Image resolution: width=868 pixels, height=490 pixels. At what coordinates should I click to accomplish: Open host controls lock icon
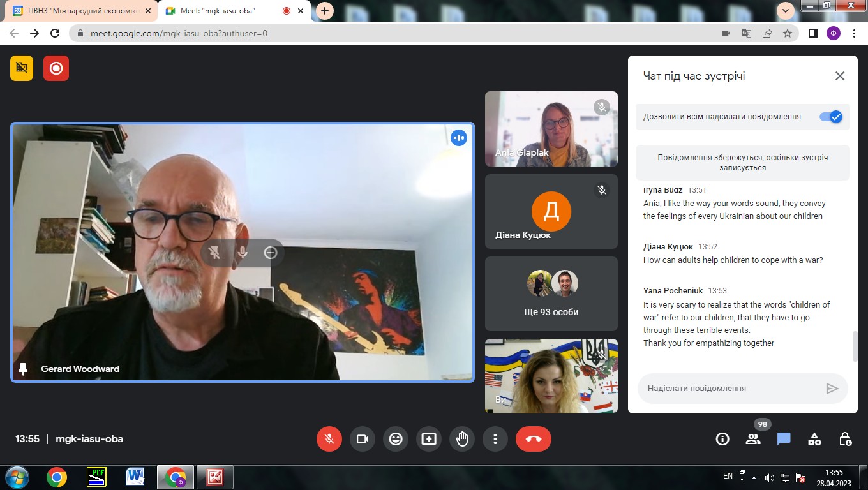pos(845,439)
